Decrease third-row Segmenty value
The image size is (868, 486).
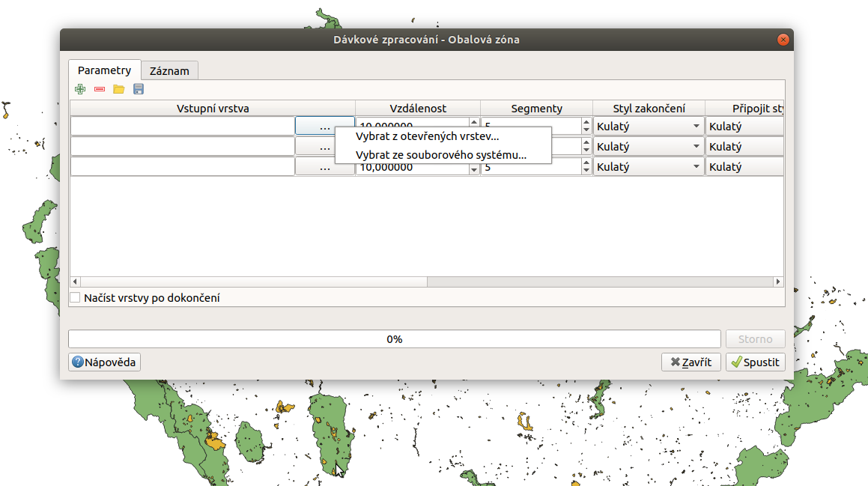[x=586, y=171]
